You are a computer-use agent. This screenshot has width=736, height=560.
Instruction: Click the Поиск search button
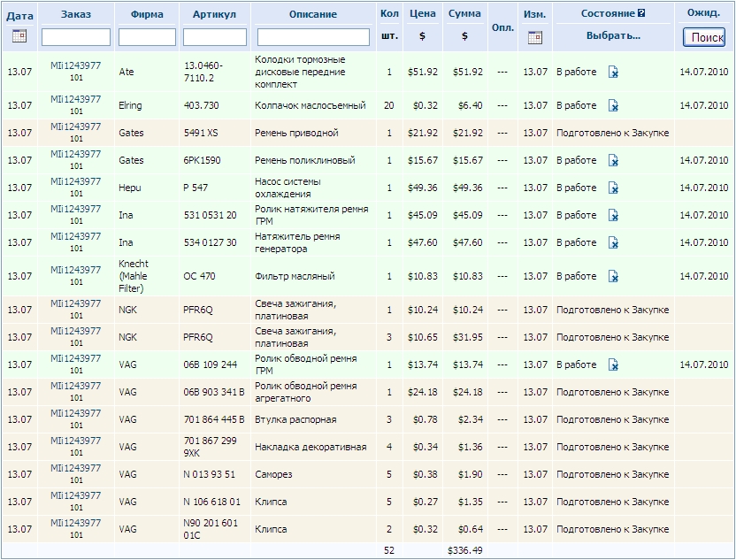[x=704, y=37]
